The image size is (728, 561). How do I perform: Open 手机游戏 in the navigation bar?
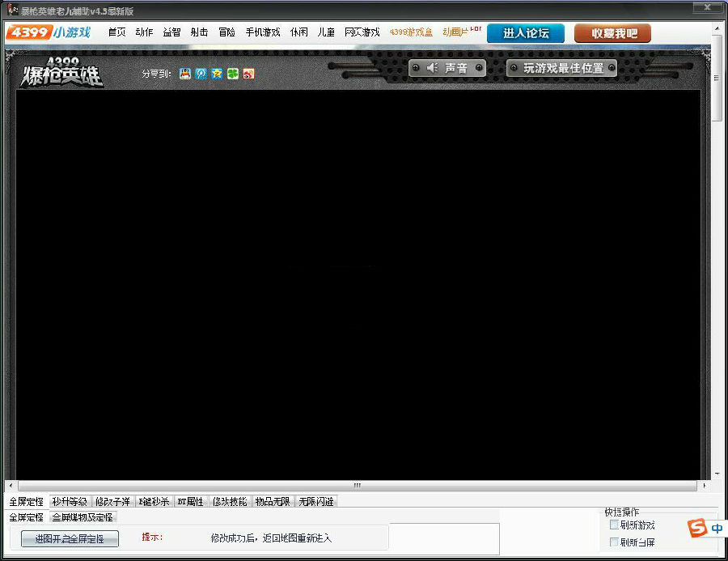(x=263, y=32)
